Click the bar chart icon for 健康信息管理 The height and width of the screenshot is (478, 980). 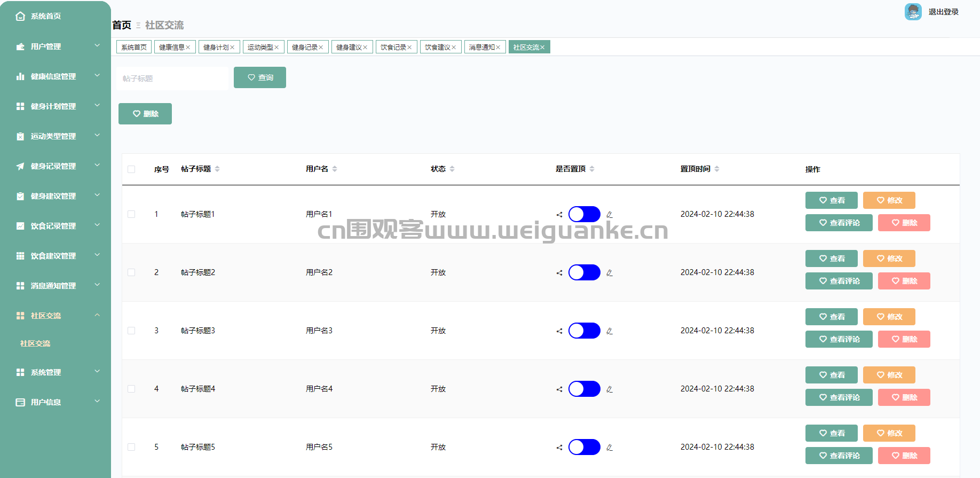tap(20, 76)
